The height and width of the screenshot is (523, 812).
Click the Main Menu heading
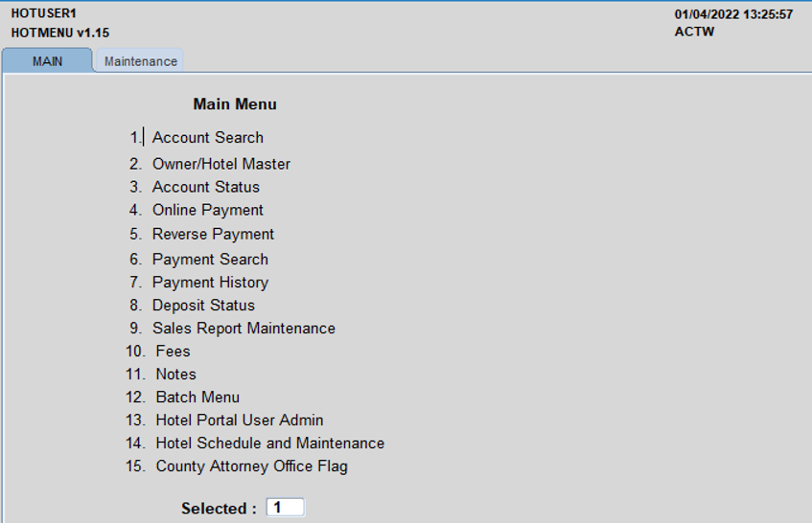[235, 104]
